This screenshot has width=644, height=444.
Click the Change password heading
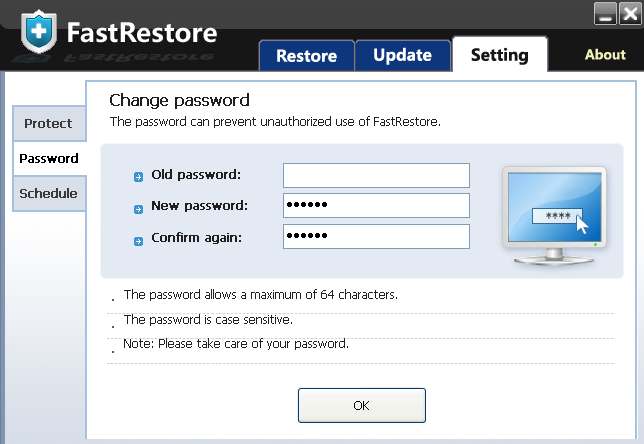(179, 100)
